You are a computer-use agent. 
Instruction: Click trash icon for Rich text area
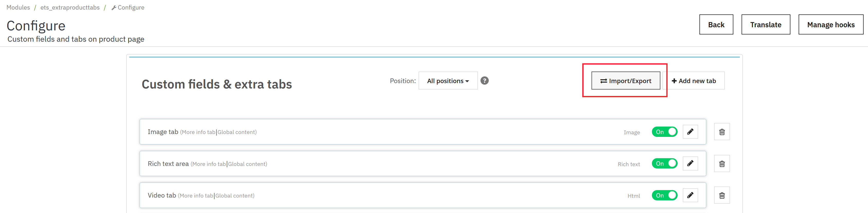click(x=722, y=164)
